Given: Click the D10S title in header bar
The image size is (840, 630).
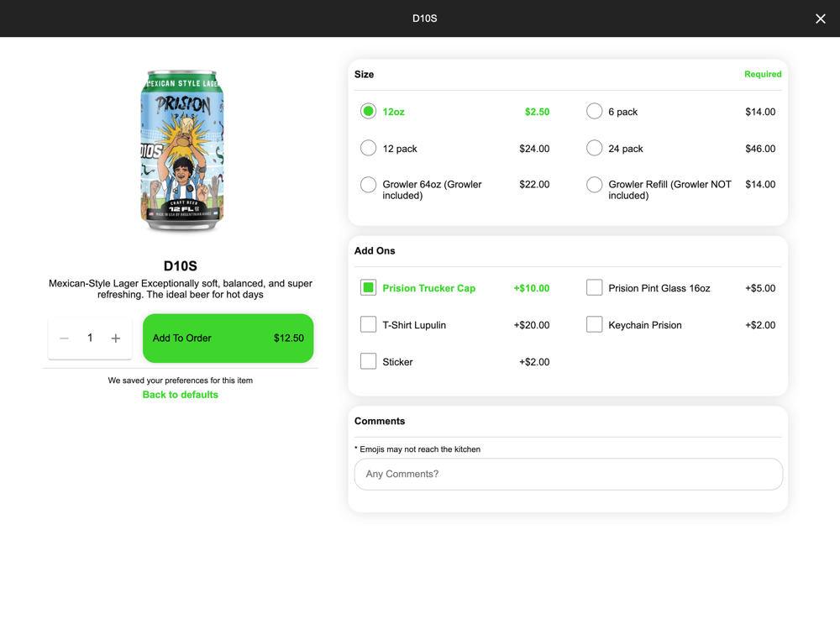Looking at the screenshot, I should pos(425,18).
